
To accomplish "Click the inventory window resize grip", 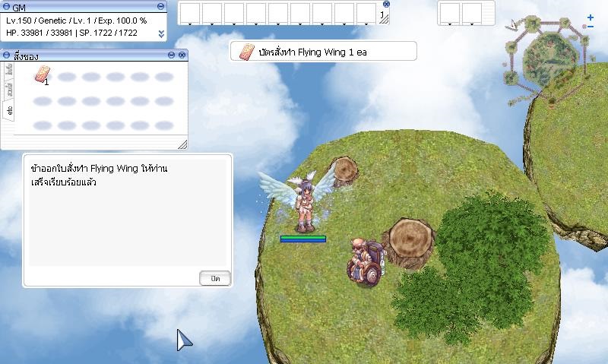I will pos(182,144).
